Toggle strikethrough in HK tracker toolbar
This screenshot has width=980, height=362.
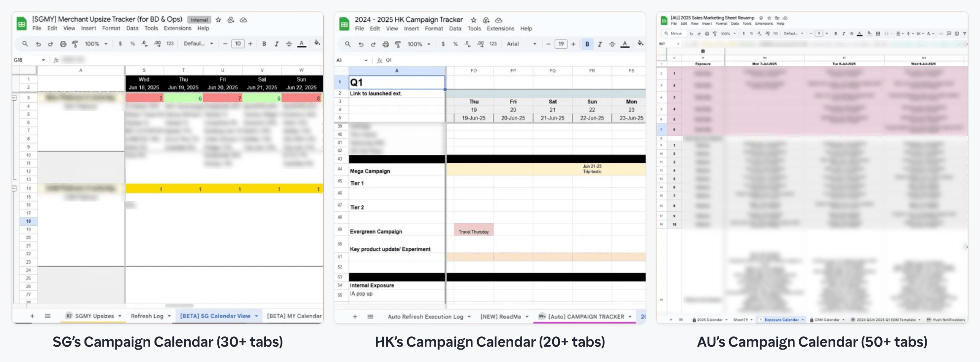click(612, 44)
